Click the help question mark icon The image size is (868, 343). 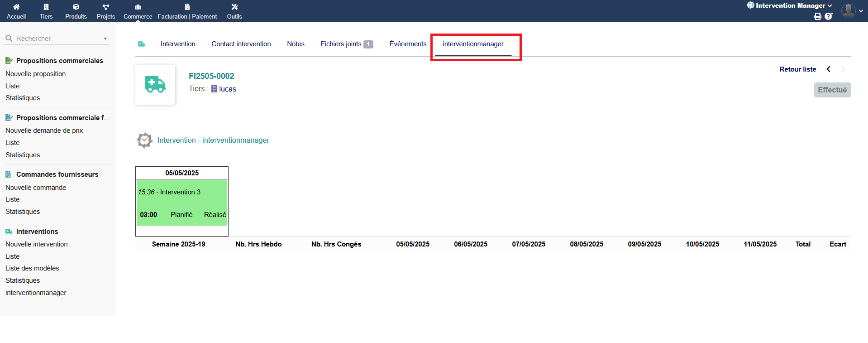coord(828,16)
